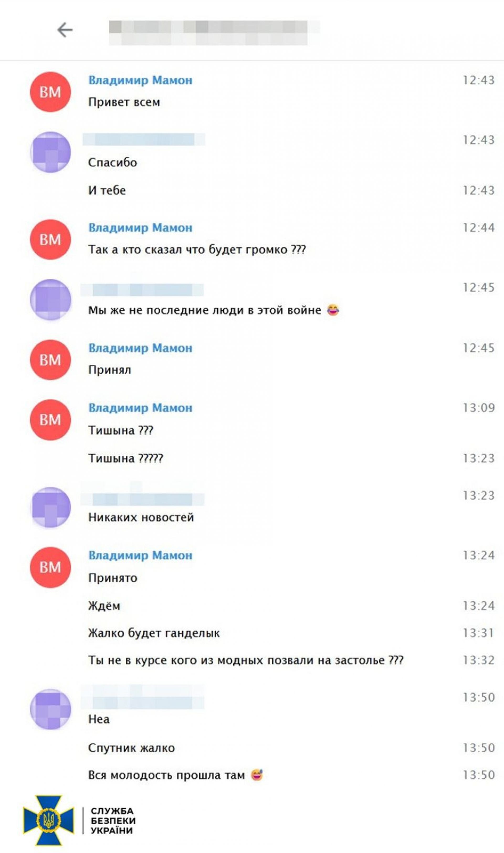Click the purple avatar beside 'Мы же не последние'
Image resolution: width=504 pixels, height=853 pixels.
50,299
